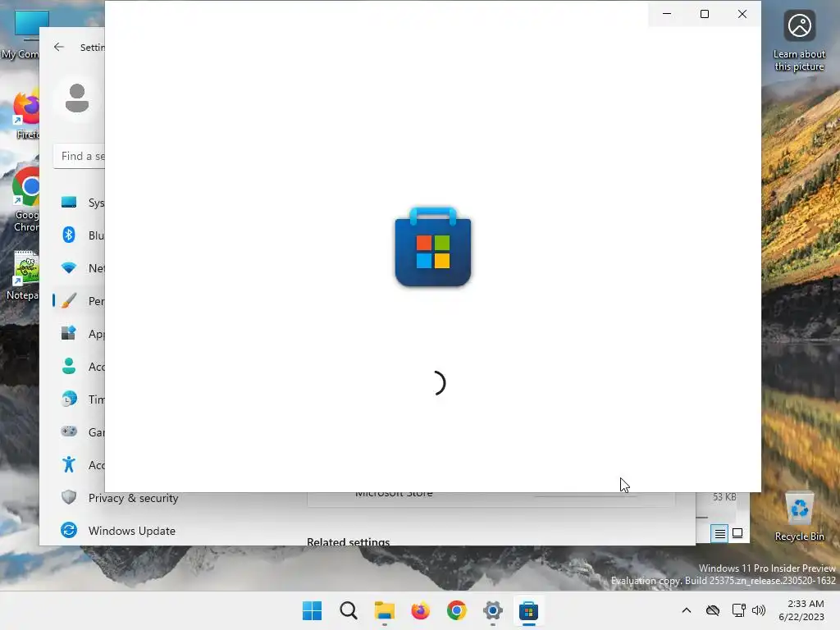Click the user account avatar in Settings
The width and height of the screenshot is (840, 630).
[x=77, y=98]
